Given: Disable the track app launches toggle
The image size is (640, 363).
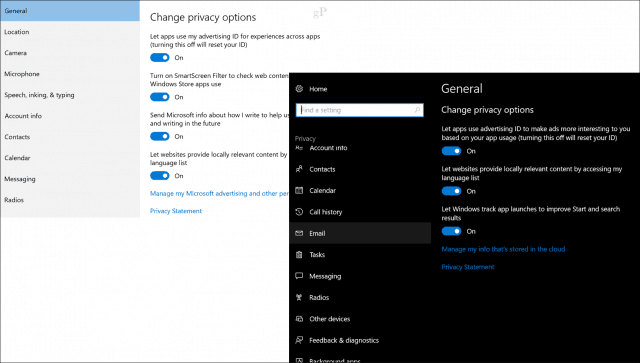Looking at the screenshot, I should click(x=451, y=231).
